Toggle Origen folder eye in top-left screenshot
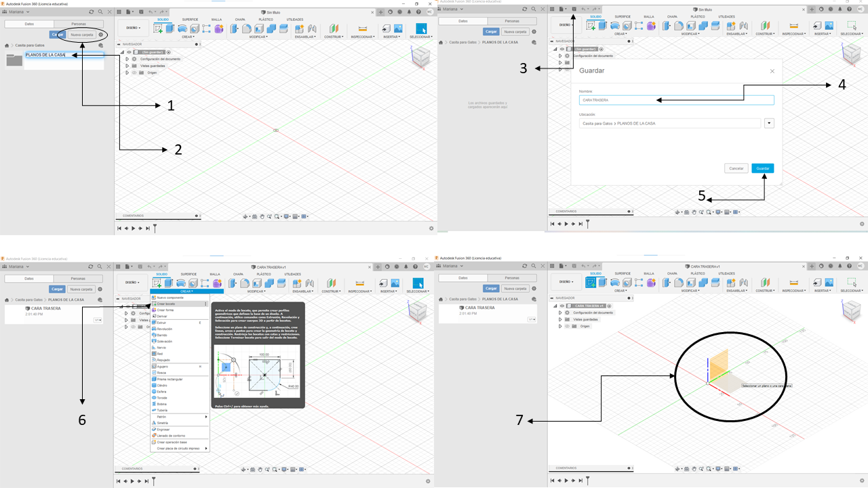 [134, 72]
